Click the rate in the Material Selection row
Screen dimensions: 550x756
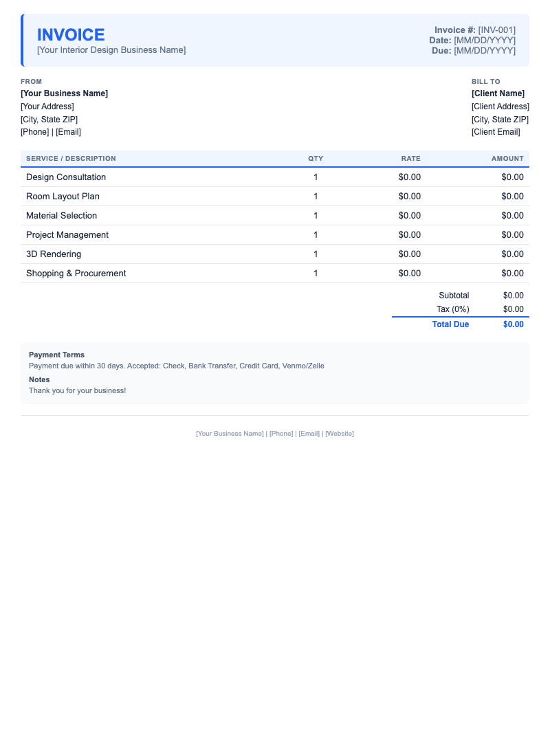tap(410, 216)
